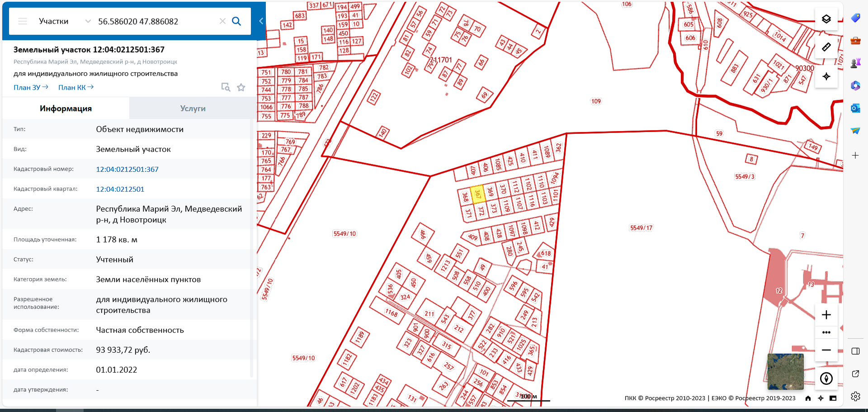Click the compass orientation button
This screenshot has height=412, width=868.
(x=826, y=379)
